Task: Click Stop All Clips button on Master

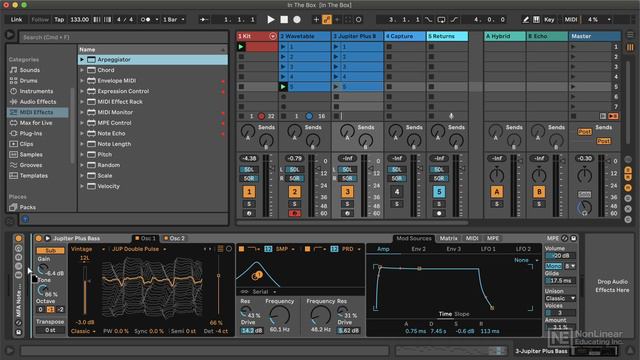Action: pyautogui.click(x=573, y=116)
